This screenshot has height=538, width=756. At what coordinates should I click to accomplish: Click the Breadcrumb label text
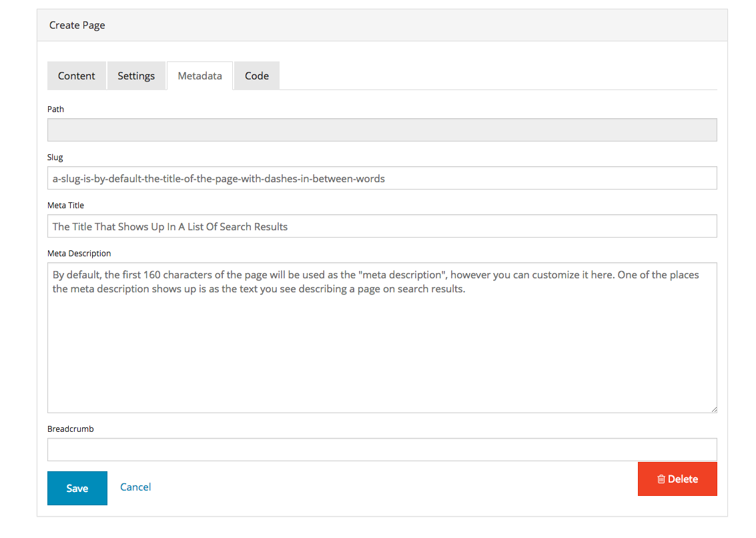coord(70,429)
